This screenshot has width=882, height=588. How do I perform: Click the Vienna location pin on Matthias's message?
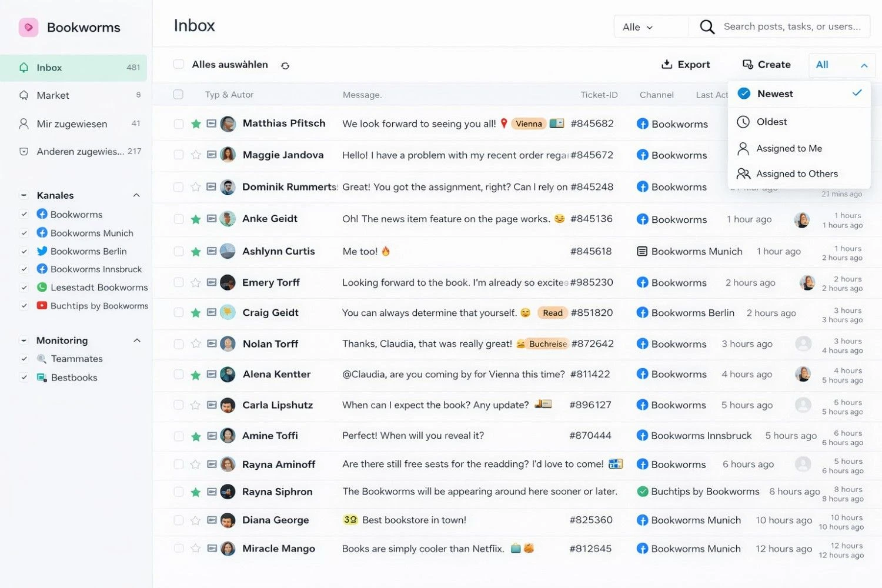(x=504, y=123)
